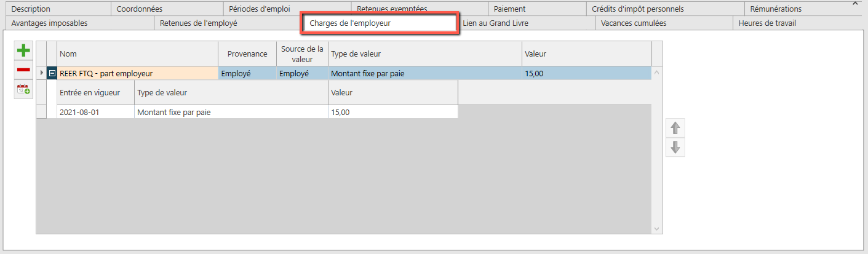Select Charges de l'employeur tab
The width and height of the screenshot is (868, 254).
point(380,23)
